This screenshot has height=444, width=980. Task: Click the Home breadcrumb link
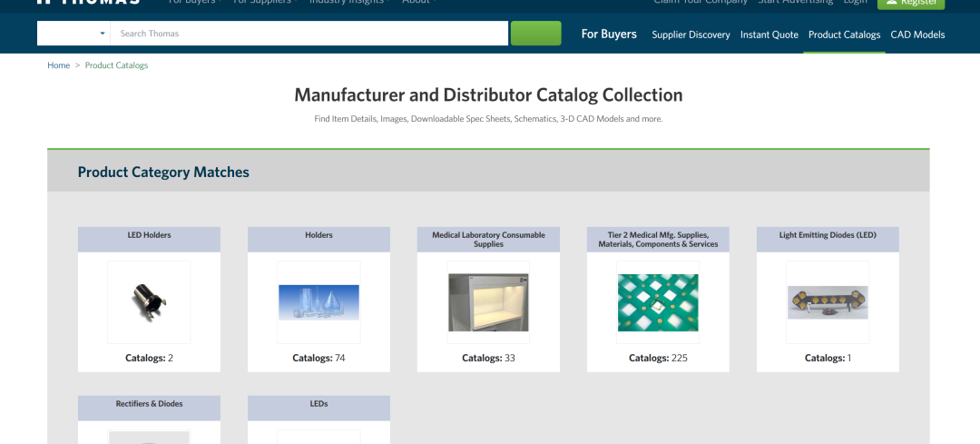click(x=58, y=65)
